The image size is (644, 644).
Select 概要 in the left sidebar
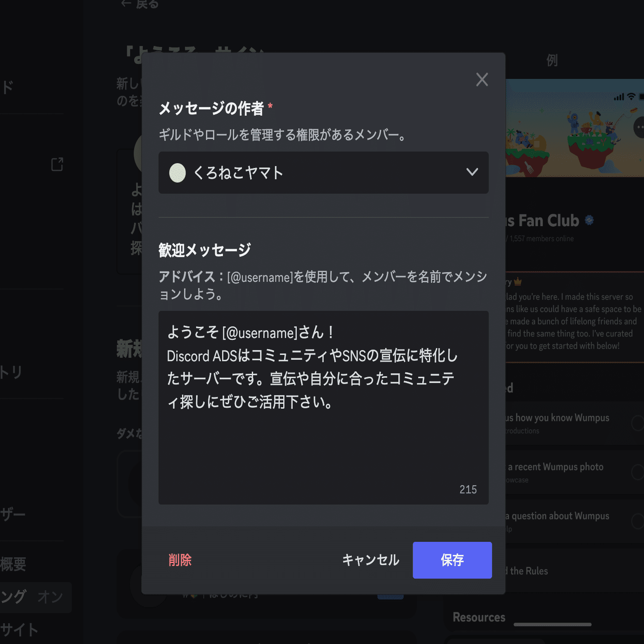coord(14,564)
